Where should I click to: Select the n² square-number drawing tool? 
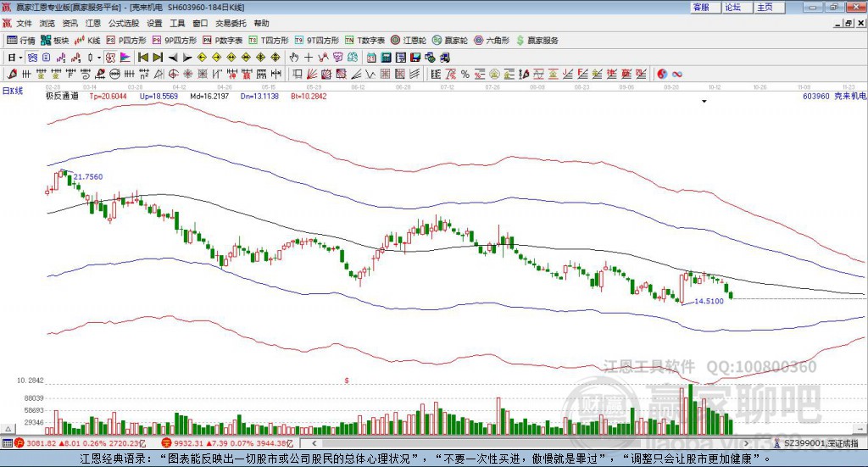click(x=144, y=74)
